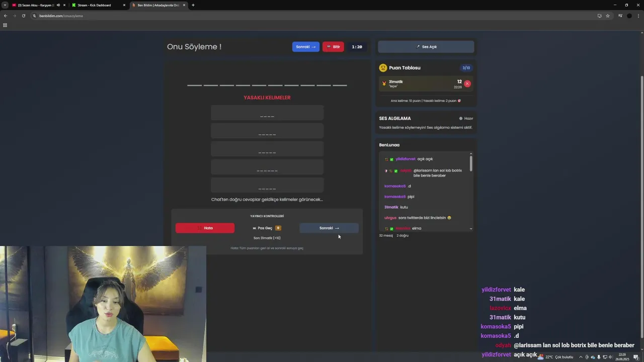Open a new browser tab
The image size is (644, 362).
[193, 5]
